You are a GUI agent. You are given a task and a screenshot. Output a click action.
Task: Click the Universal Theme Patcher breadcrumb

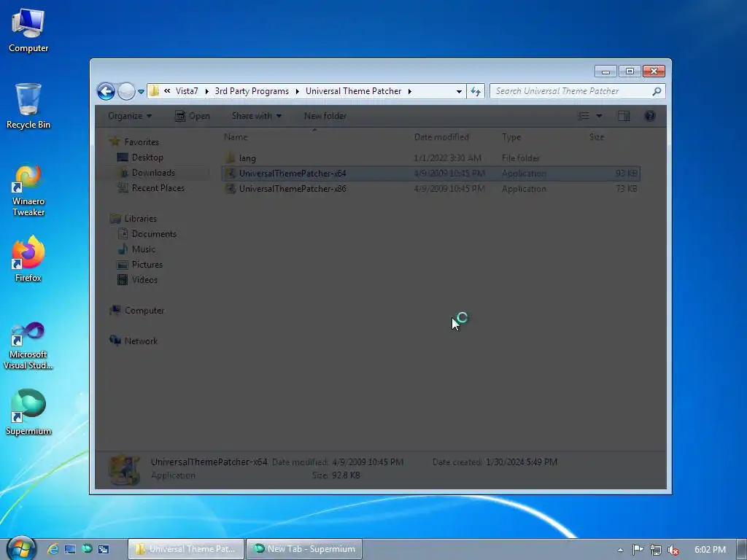click(x=354, y=91)
